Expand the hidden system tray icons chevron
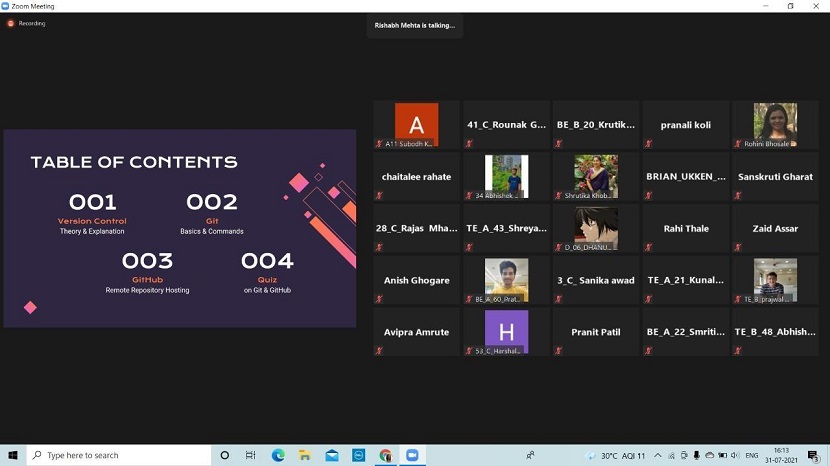Screen dimensions: 830x466 pos(657,455)
